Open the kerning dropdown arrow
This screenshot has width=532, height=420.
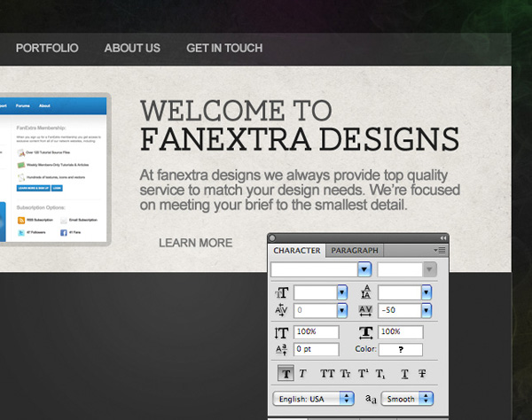(342, 310)
